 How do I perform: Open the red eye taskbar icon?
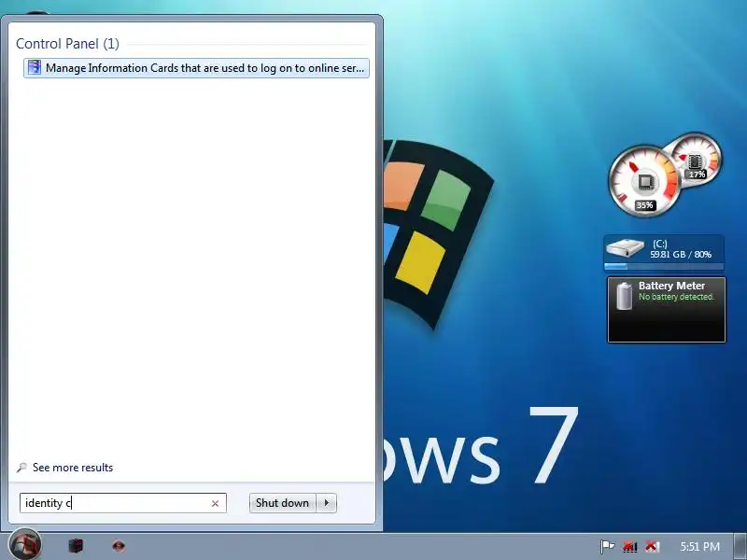point(119,545)
